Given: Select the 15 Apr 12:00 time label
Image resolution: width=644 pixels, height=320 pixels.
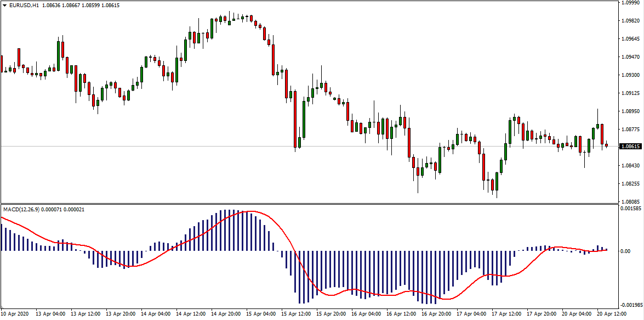Looking at the screenshot, I should click(x=295, y=315).
